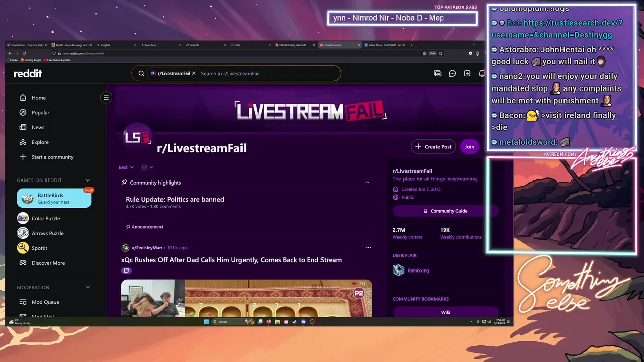The height and width of the screenshot is (362, 644).
Task: Open the Best sort dropdown
Action: [x=126, y=167]
